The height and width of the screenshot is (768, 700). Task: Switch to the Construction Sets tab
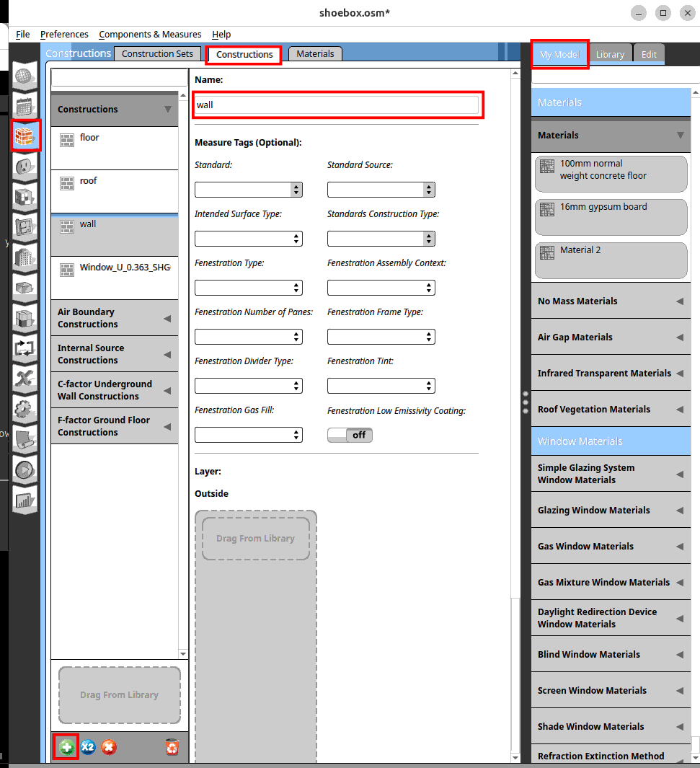(x=157, y=54)
